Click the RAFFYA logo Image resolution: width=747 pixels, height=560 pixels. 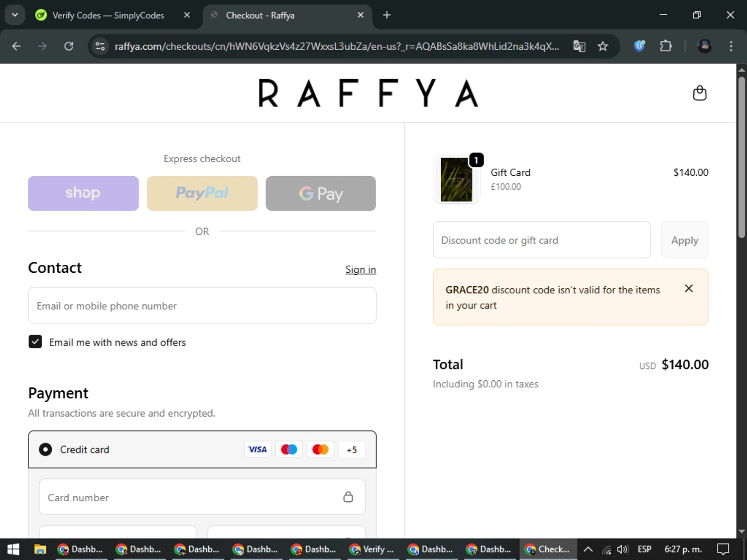368,93
